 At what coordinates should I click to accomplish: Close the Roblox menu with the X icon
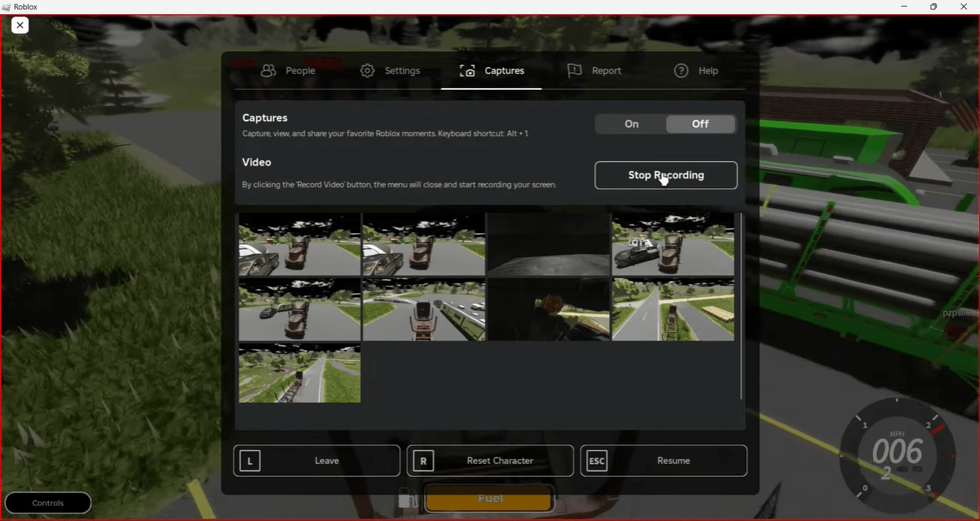[x=20, y=26]
